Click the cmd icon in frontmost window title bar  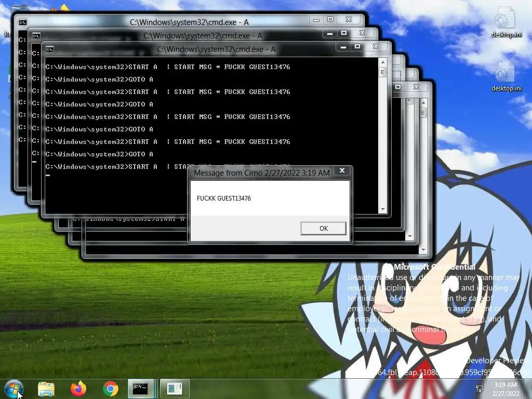coord(49,49)
